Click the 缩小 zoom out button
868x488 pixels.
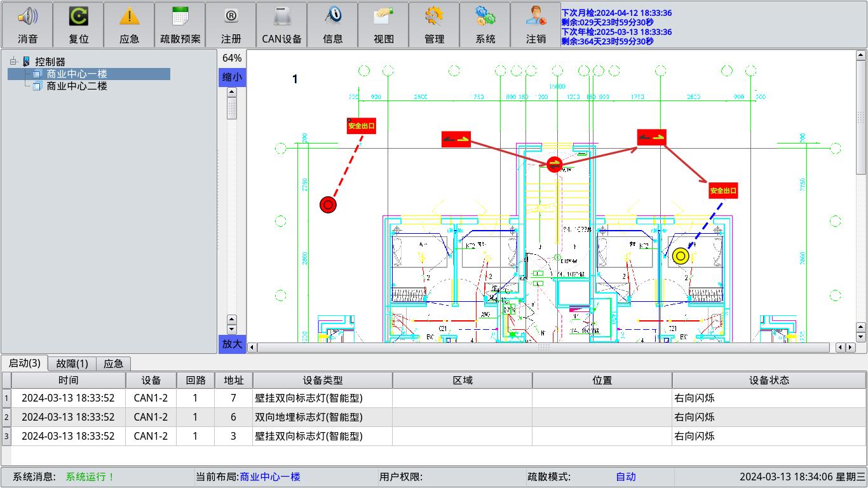pyautogui.click(x=231, y=78)
